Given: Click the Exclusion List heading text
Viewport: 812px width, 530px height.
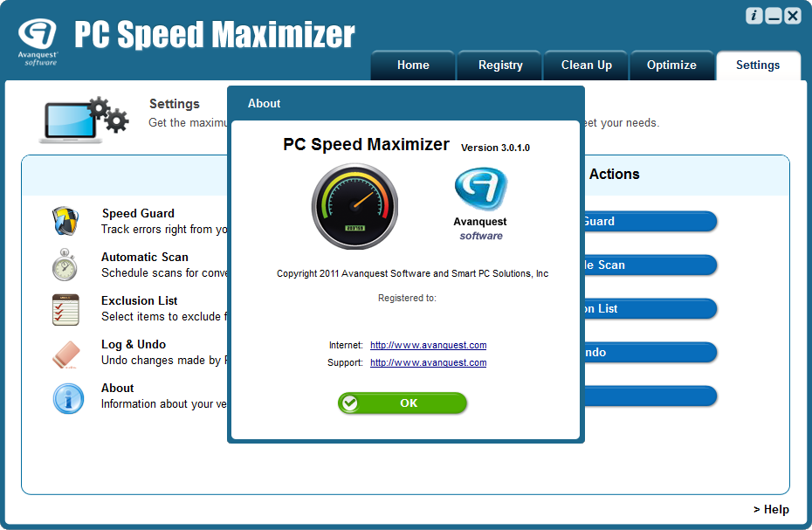Looking at the screenshot, I should click(140, 300).
